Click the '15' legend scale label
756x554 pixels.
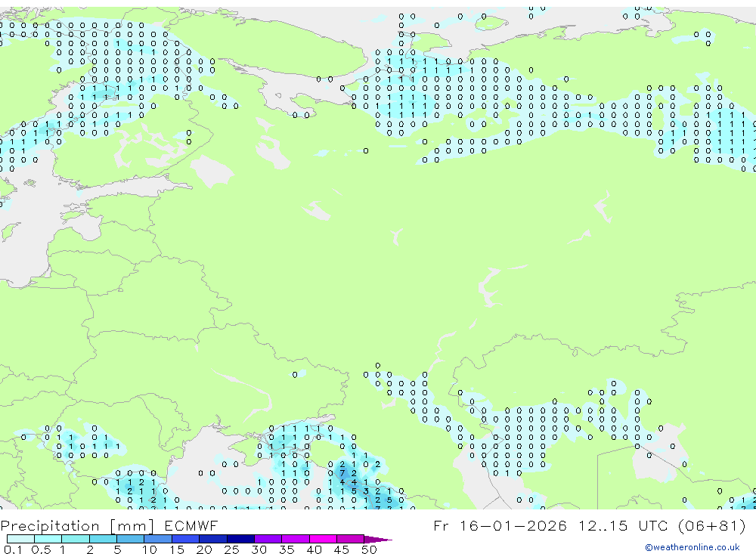pos(177,549)
